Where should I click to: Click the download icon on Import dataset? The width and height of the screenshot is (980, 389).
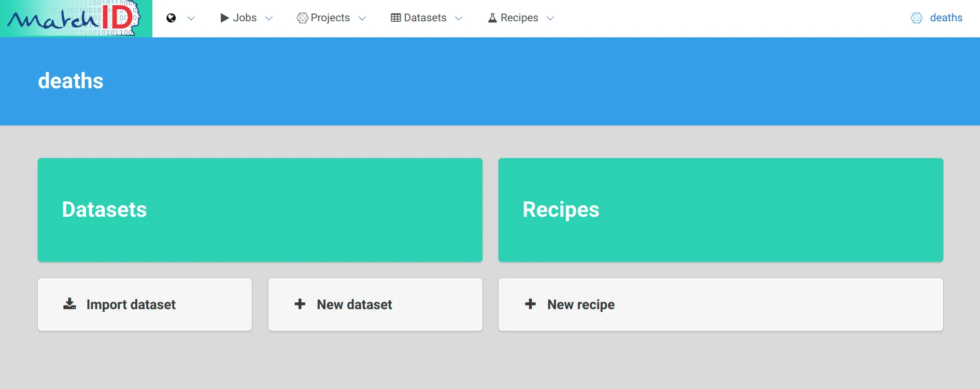[x=69, y=304]
